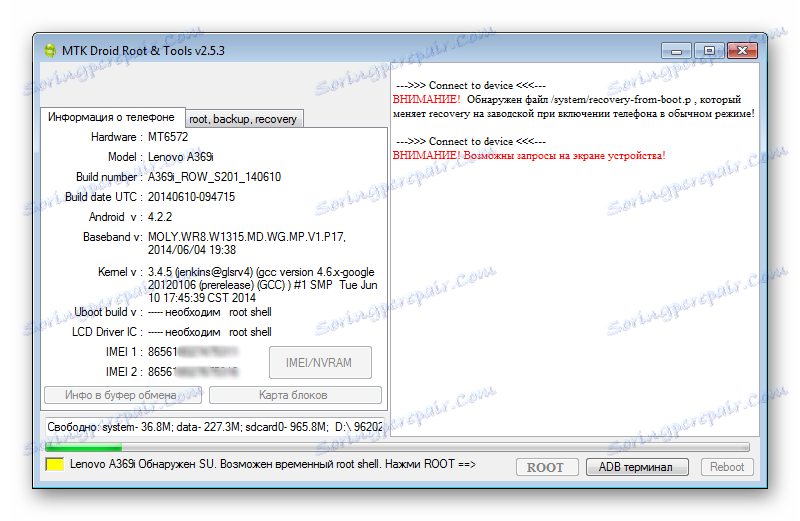Select the Hardware value MT6572
Screen dimensions: 800x521
[168, 137]
